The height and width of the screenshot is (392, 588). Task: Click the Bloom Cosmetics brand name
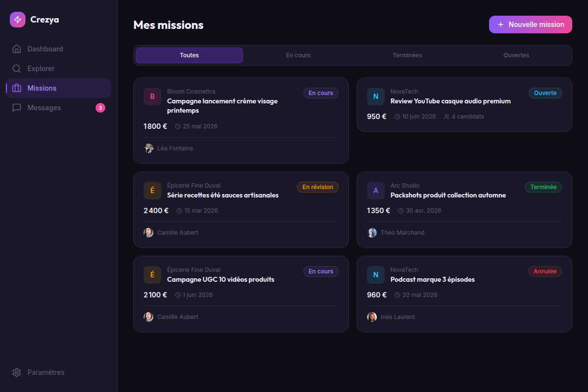tap(191, 92)
